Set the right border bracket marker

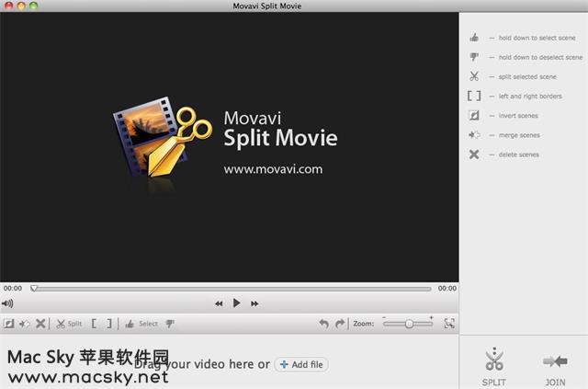point(109,324)
